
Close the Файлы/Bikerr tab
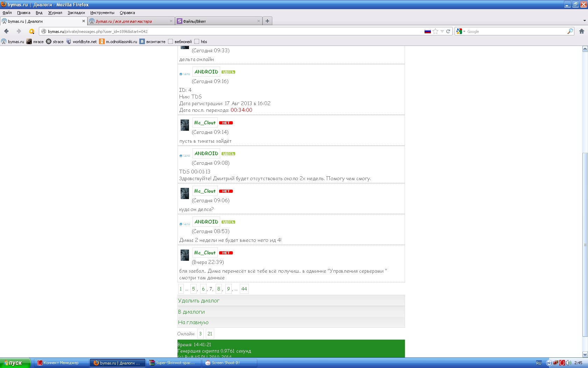(259, 21)
